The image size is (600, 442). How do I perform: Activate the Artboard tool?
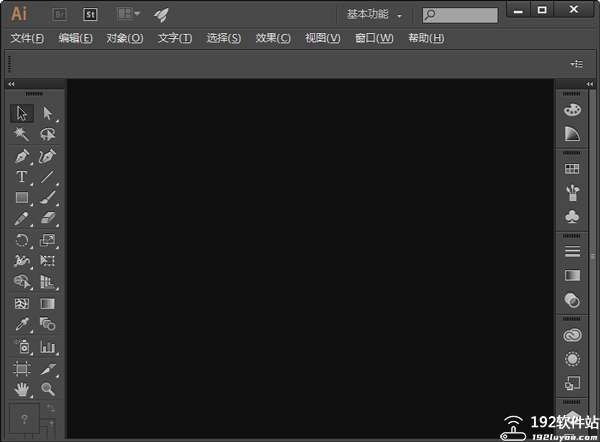click(22, 369)
